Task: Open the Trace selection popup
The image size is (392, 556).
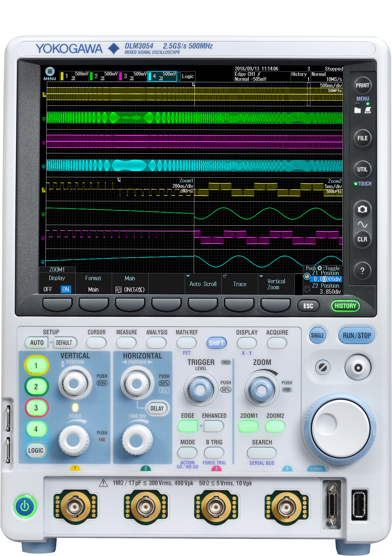Action: click(x=240, y=284)
